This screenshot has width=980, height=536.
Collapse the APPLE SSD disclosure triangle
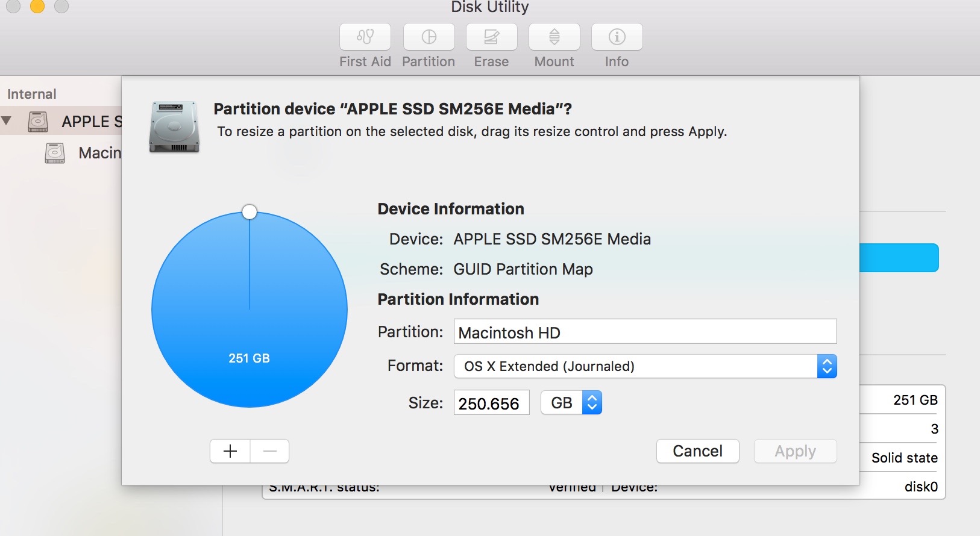[7, 120]
